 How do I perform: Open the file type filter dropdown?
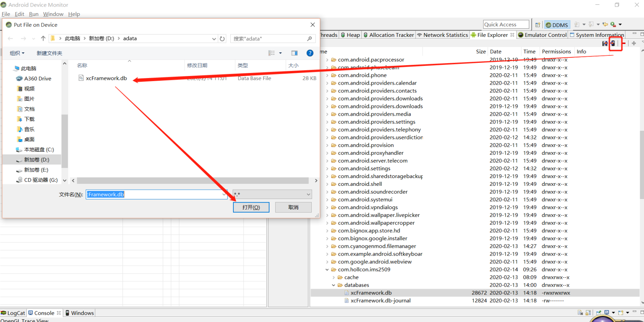309,194
